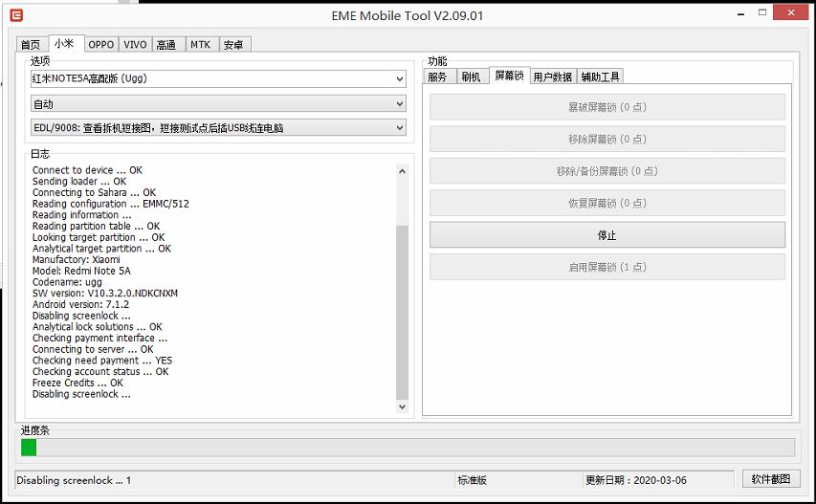Viewport: 816px width, 504px height.
Task: Click log line "Checking need payment ... YES"
Action: coord(102,361)
